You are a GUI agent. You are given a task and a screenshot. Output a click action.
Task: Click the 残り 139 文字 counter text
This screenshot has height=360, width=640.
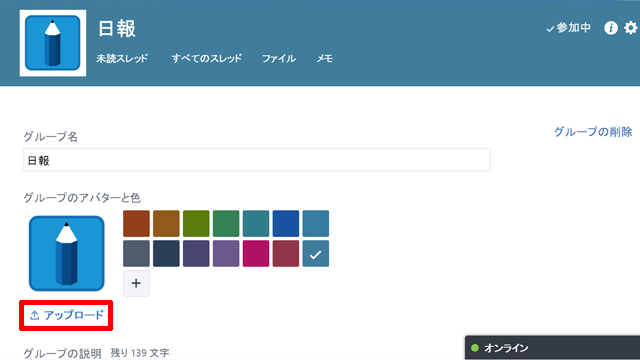140,353
